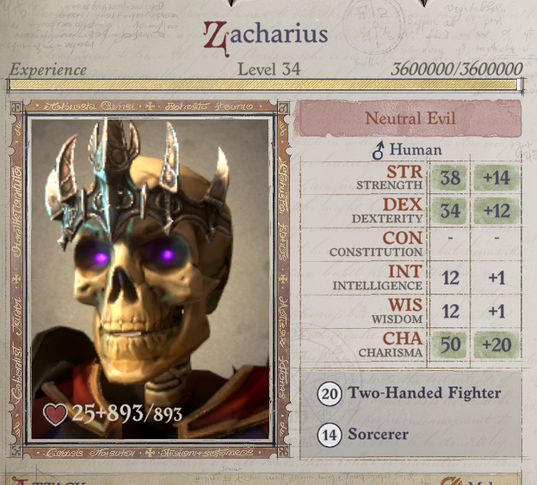Click the Charisma score value 50
The height and width of the screenshot is (485, 537).
pyautogui.click(x=450, y=344)
